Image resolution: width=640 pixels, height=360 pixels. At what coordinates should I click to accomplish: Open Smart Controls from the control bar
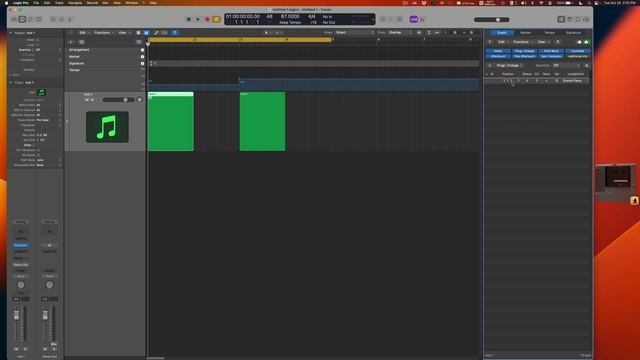tap(53, 19)
